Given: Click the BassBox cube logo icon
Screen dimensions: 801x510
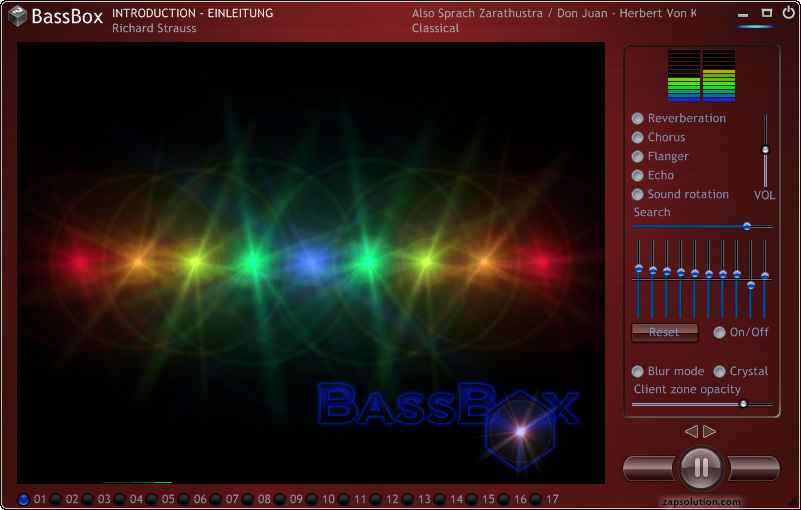Looking at the screenshot, I should [18, 16].
